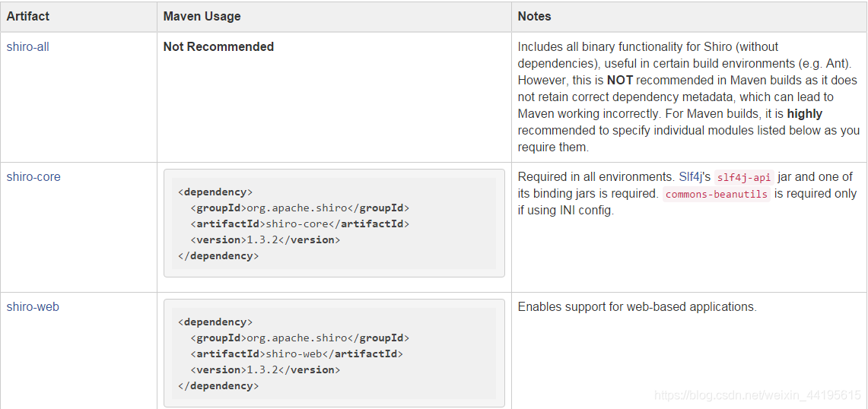Viewport: 868px width, 409px height.
Task: Click the Artifact column header
Action: coord(27,17)
